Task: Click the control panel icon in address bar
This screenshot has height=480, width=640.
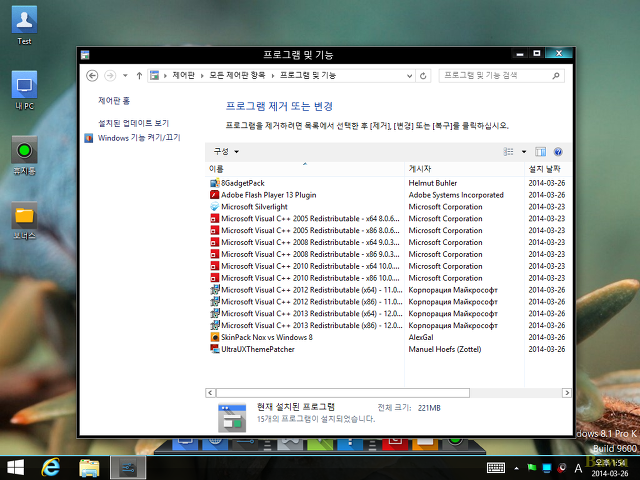Action: [154, 76]
